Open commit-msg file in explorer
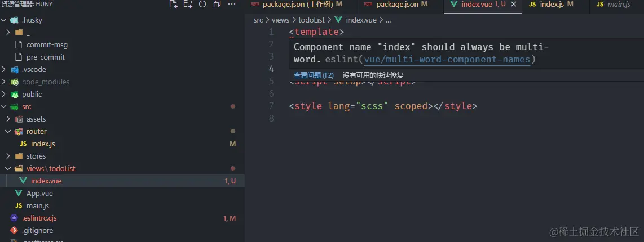This screenshot has width=644, height=242. (x=47, y=44)
